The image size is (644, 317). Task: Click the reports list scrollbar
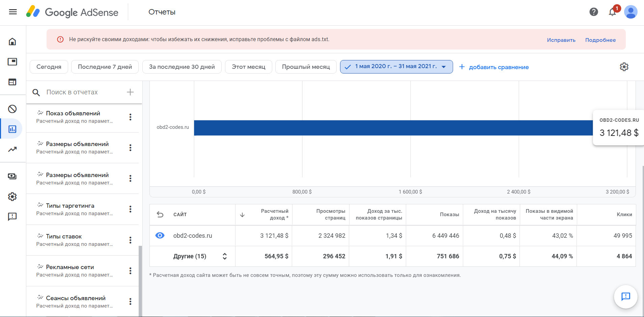pos(140,281)
